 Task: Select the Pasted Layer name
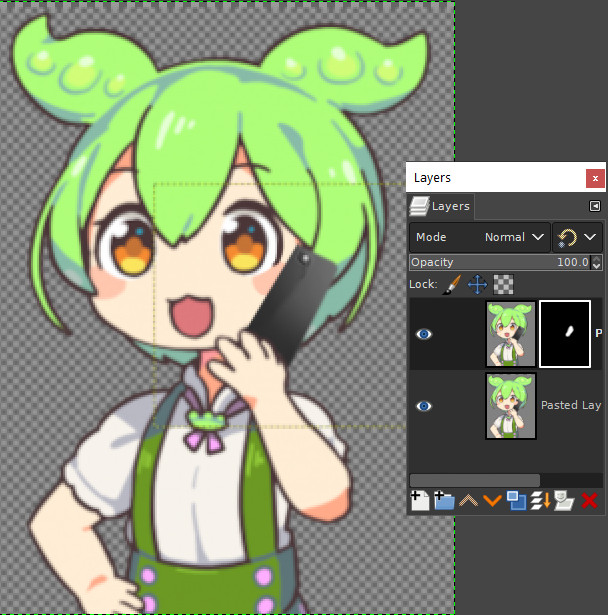pyautogui.click(x=571, y=405)
